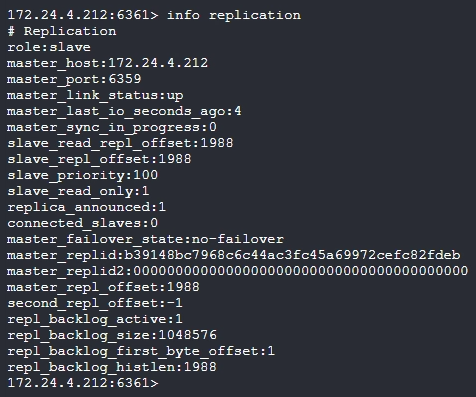Click the slave_priority:100 line
This screenshot has height=397, width=476.
[83, 175]
